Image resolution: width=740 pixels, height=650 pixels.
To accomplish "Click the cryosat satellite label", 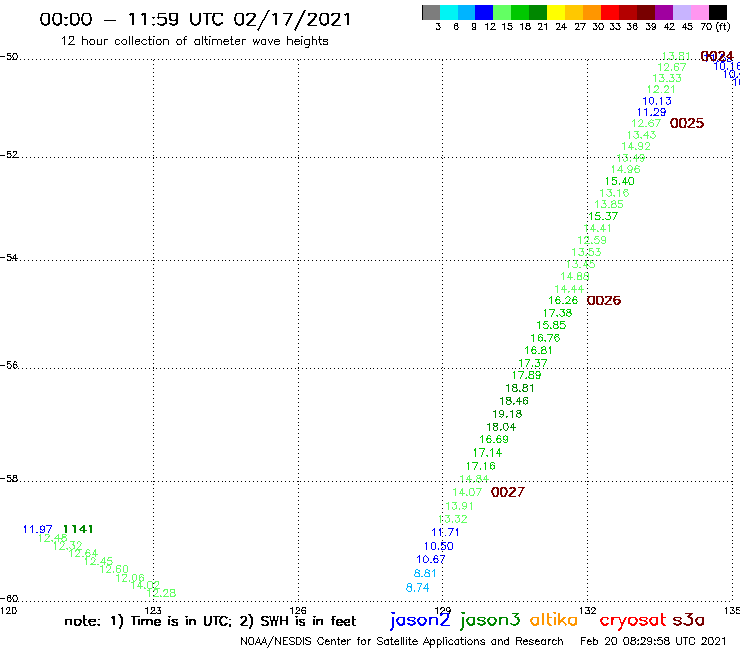I will pos(633,620).
